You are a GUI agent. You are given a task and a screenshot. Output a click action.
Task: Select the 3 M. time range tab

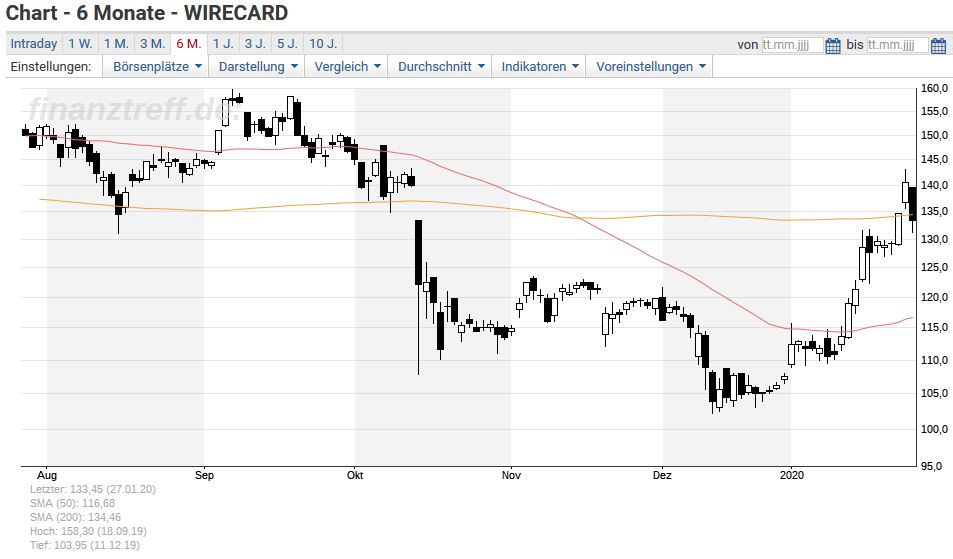[152, 44]
